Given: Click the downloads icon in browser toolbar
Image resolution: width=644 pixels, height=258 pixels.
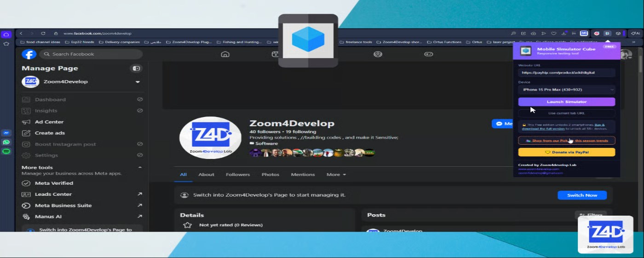Looking at the screenshot, I should 563,34.
